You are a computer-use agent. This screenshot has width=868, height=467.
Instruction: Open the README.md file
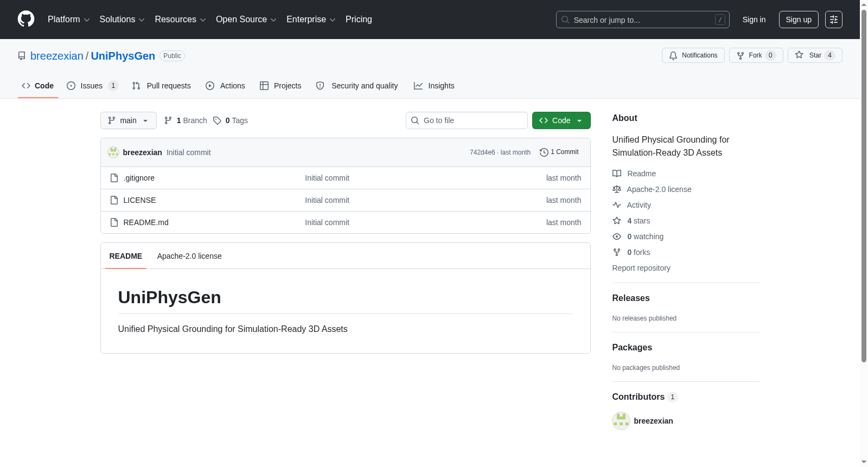(x=146, y=222)
